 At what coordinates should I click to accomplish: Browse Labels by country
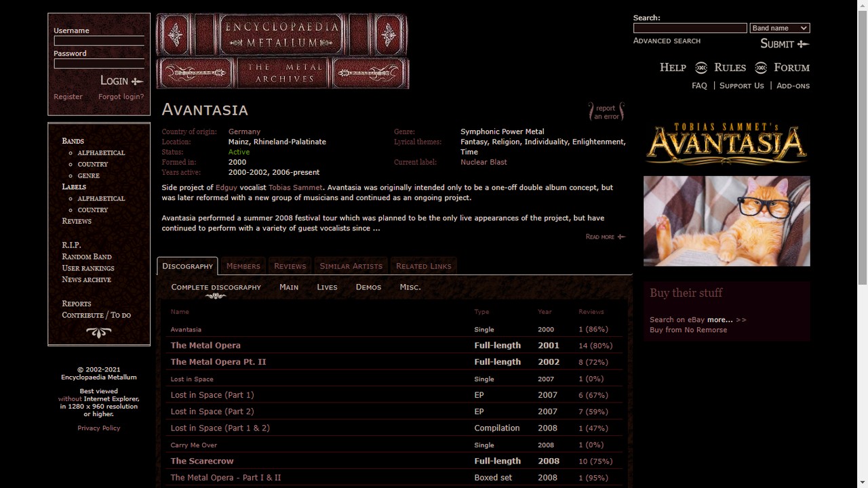point(93,210)
